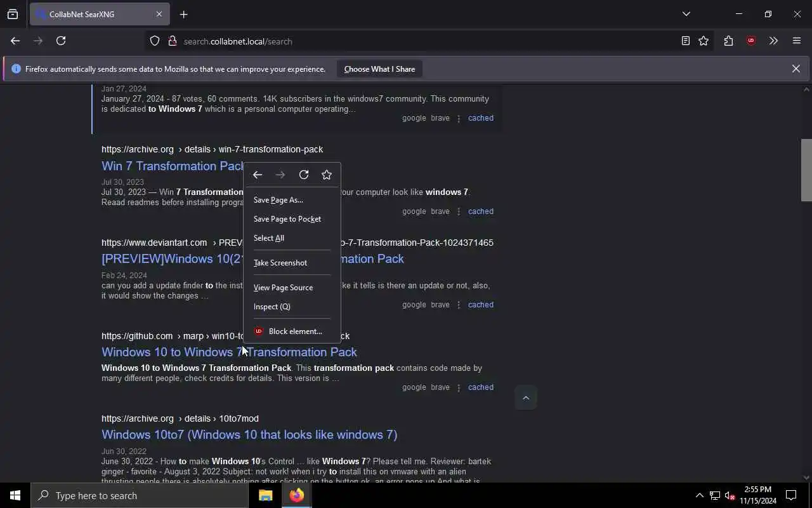This screenshot has width=812, height=508.
Task: Expand options dots for windows7 community result
Action: click(459, 118)
